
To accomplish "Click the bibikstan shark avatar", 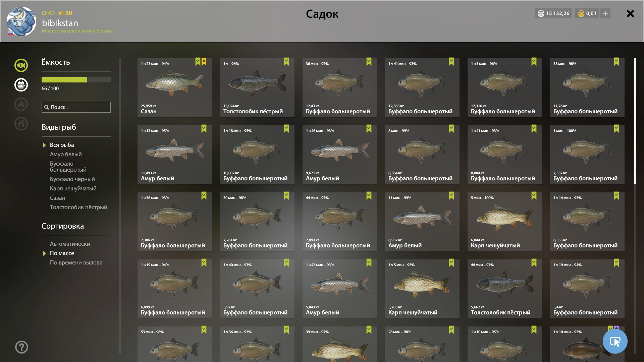I will 21,21.
